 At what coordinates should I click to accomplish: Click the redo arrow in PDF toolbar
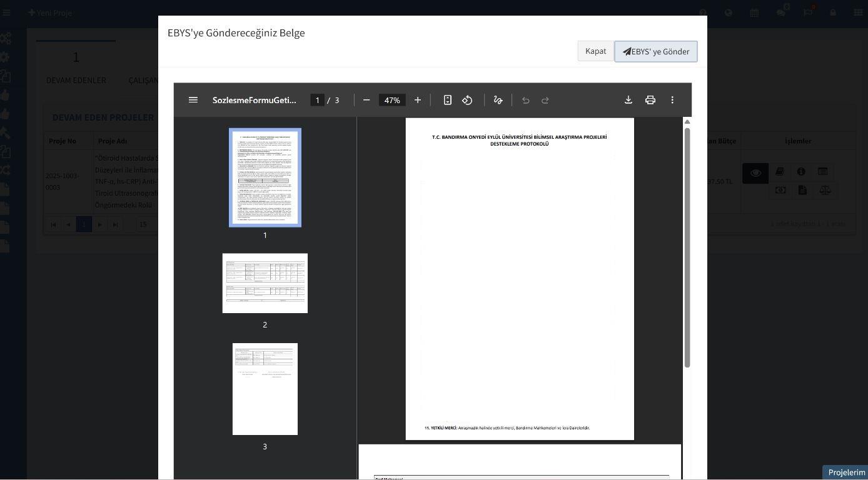[545, 100]
